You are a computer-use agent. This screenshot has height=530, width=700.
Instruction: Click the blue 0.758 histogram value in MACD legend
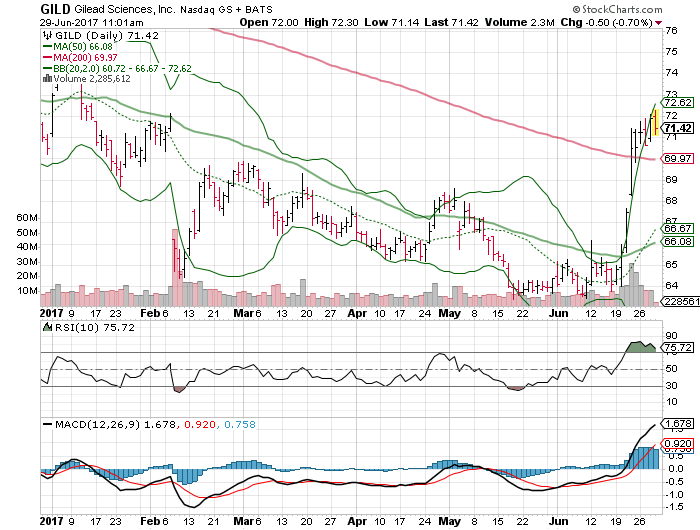pos(239,424)
